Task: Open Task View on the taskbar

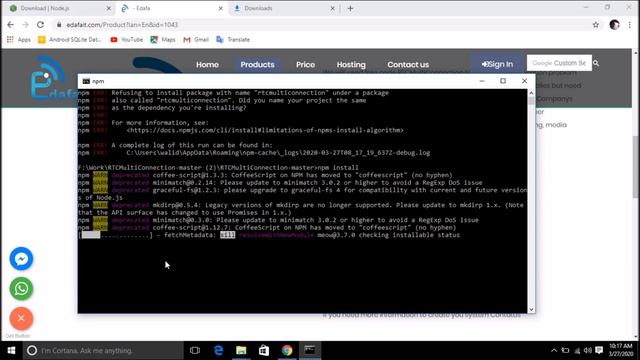Action: [195, 350]
